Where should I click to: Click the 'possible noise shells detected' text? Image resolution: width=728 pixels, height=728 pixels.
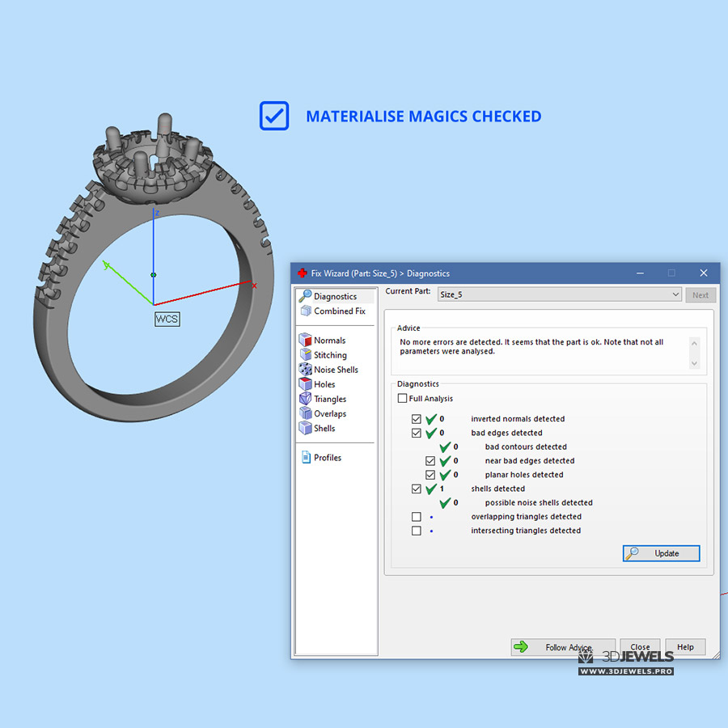539,502
